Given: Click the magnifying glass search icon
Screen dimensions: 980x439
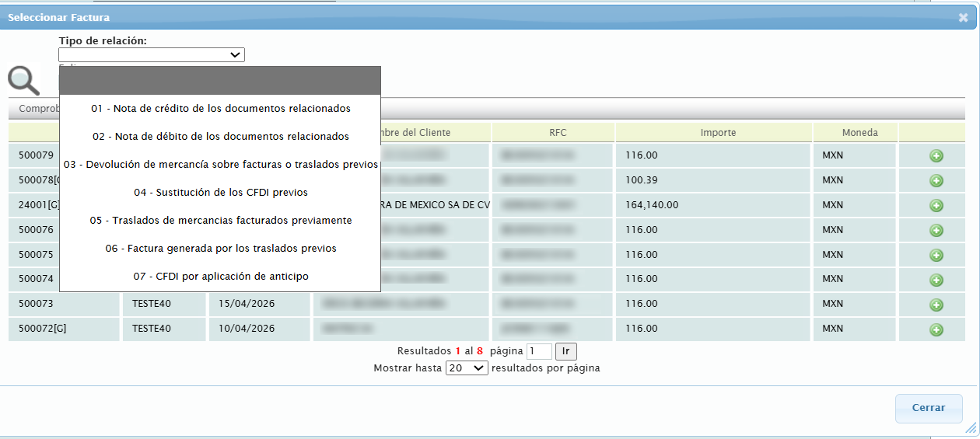Looking at the screenshot, I should click(23, 81).
